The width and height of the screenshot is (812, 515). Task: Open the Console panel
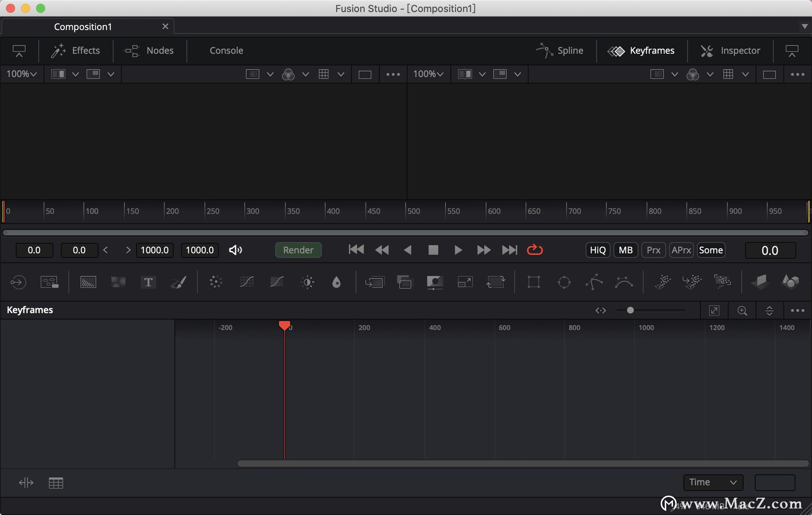pyautogui.click(x=226, y=51)
